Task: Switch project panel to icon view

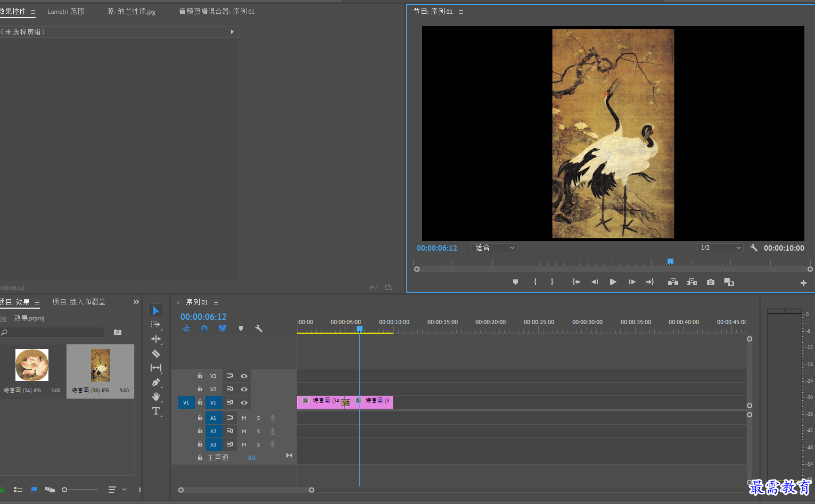Action: tap(34, 490)
